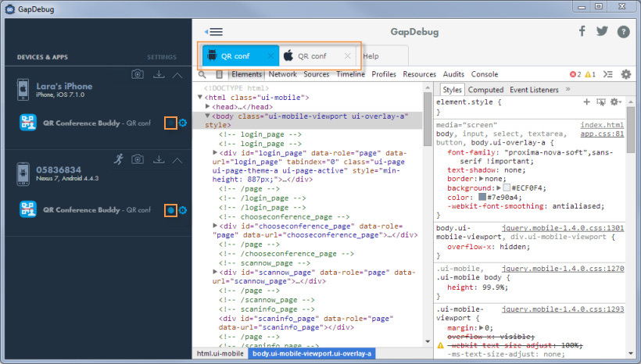The height and width of the screenshot is (364, 641).
Task: Collapse the sidebar using the hamburger arrow icon
Action: pos(213,32)
